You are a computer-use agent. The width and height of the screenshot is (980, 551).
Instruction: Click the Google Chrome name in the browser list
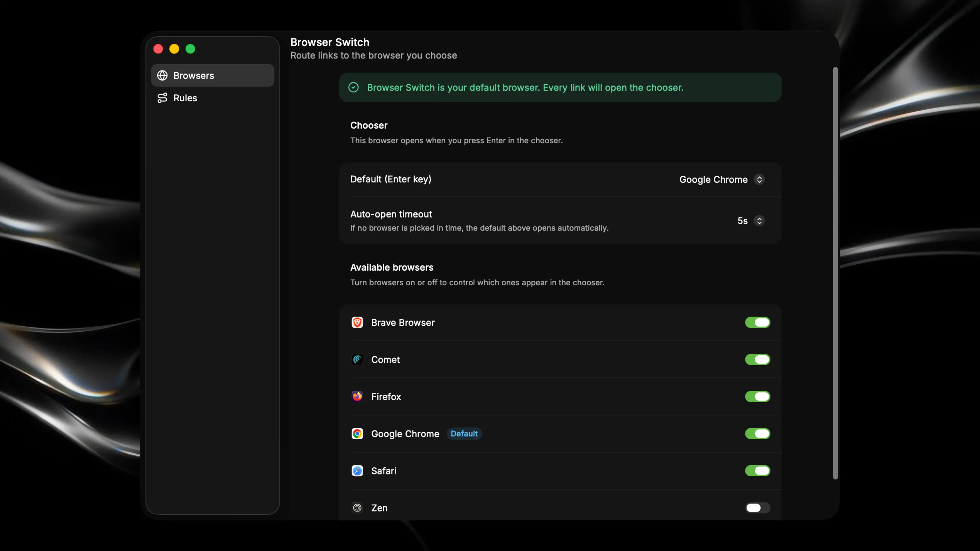[405, 433]
